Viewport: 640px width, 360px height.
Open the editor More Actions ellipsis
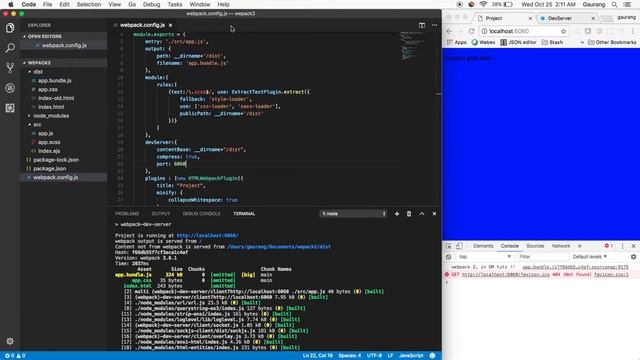click(434, 25)
